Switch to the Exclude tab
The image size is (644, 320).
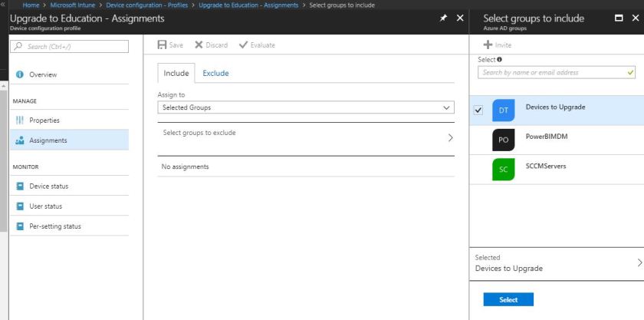[215, 74]
